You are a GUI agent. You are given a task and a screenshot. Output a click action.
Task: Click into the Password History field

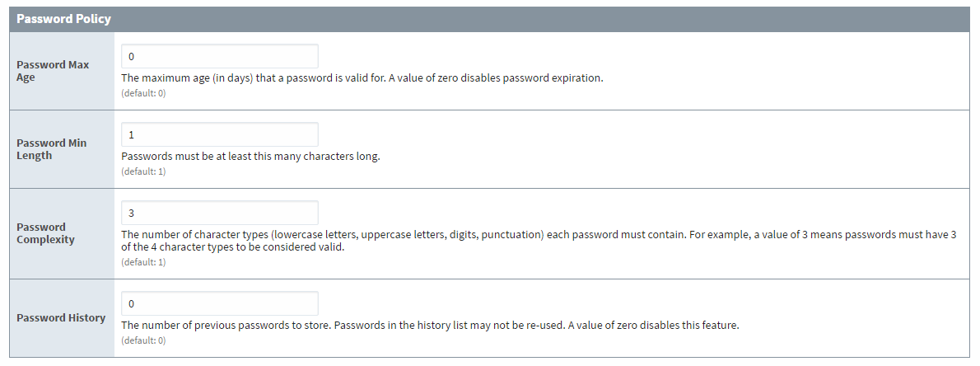coord(219,303)
